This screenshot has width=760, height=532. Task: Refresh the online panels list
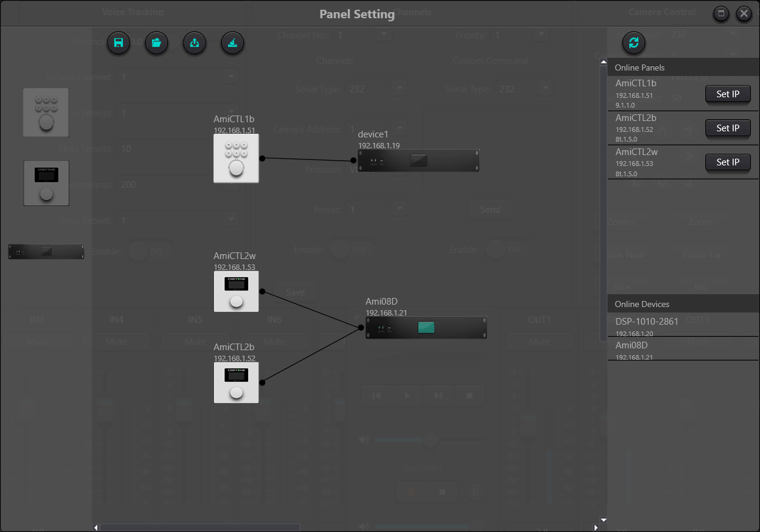tap(634, 43)
